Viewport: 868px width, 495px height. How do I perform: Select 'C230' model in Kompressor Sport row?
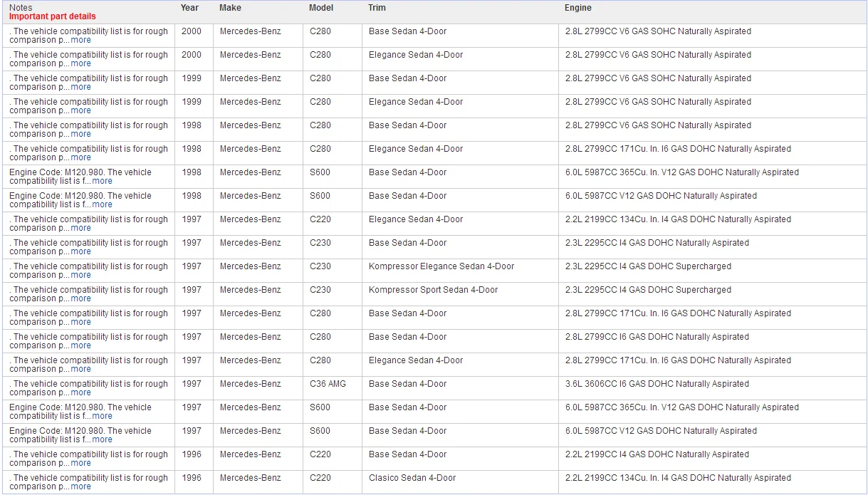click(x=320, y=290)
